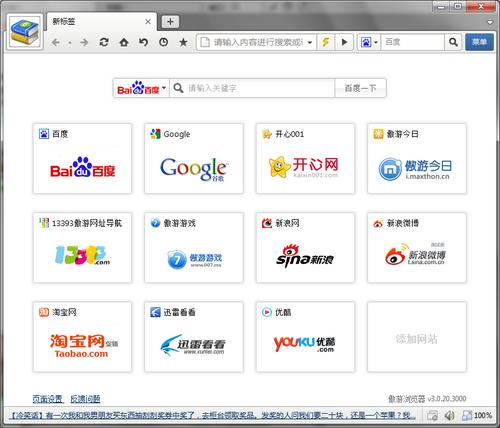This screenshot has width=500, height=428.
Task: Close the 新标签 tab
Action: [x=148, y=22]
